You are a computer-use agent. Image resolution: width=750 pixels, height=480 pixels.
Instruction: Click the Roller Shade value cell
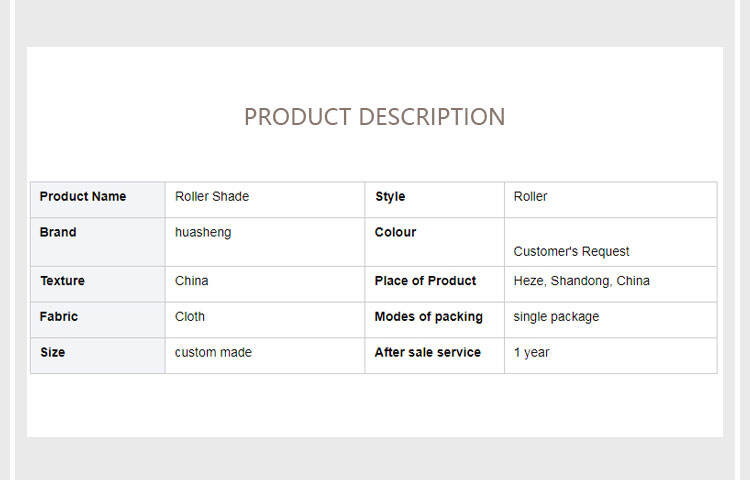click(212, 197)
